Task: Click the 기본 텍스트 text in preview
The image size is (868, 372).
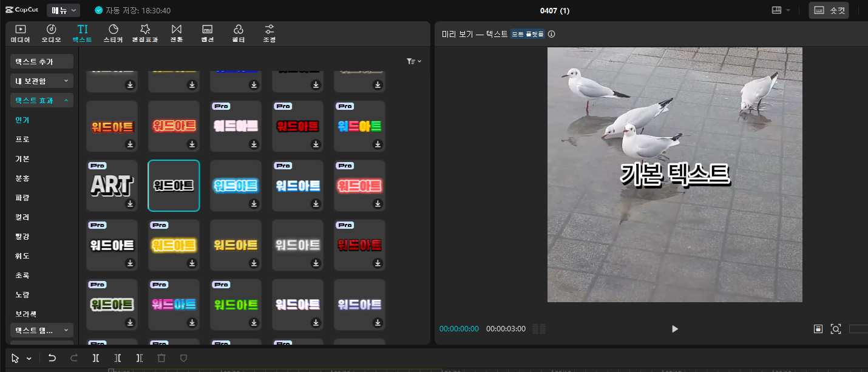Action: [675, 174]
